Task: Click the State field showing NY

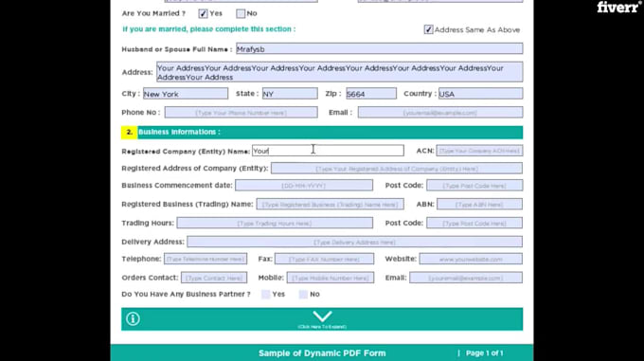Action: click(290, 94)
